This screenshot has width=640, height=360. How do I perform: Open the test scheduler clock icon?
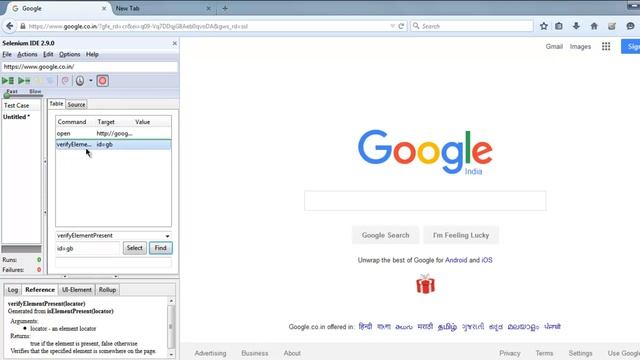tap(80, 81)
